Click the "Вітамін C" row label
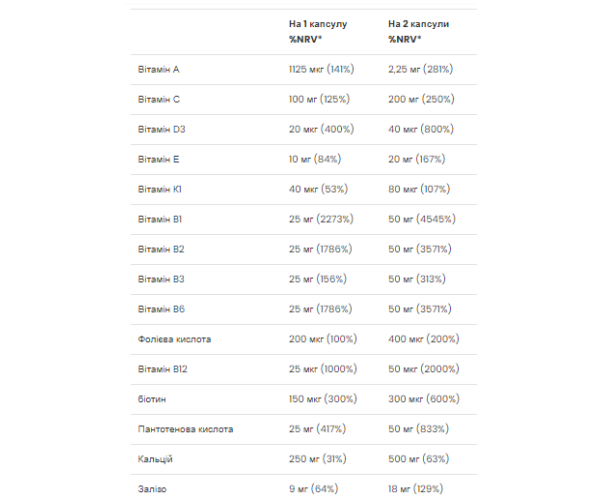 coord(158,100)
